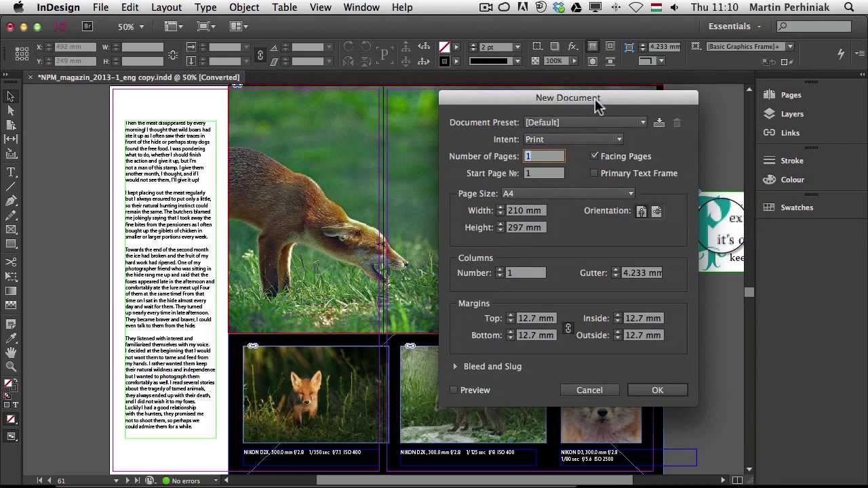Enable Primary Text Frame
This screenshot has width=868, height=488.
594,173
